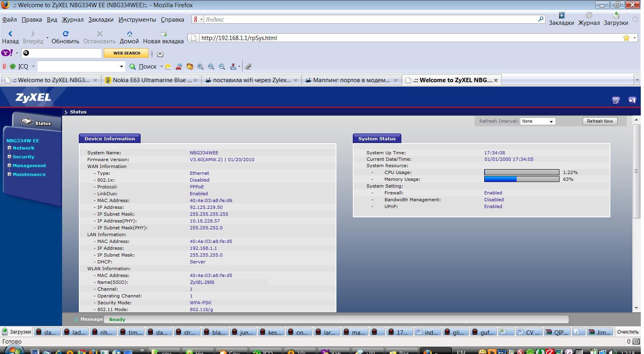Open the Network link in sidebar
This screenshot has width=644, height=354.
[23, 148]
